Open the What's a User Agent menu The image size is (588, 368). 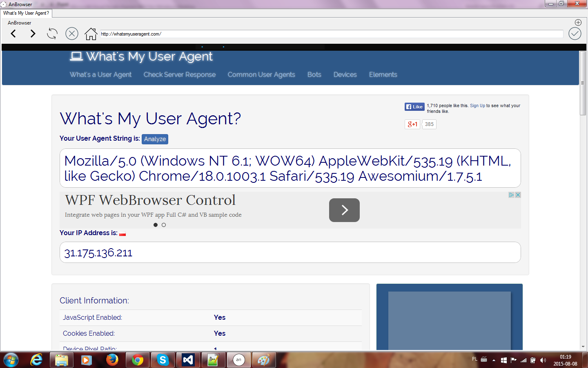pos(100,74)
